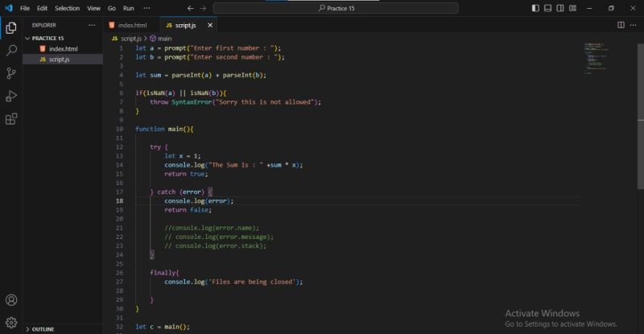The width and height of the screenshot is (644, 334).
Task: Switch to the index.html tab
Action: (130, 25)
